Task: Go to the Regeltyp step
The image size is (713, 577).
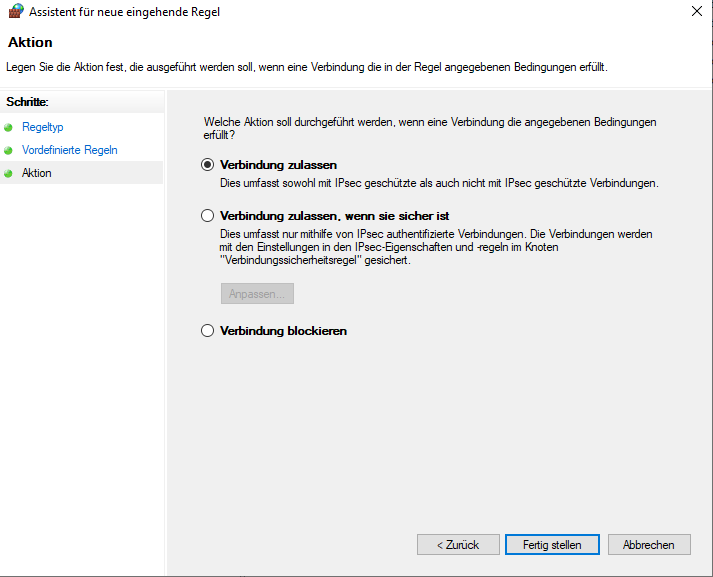Action: tap(42, 128)
